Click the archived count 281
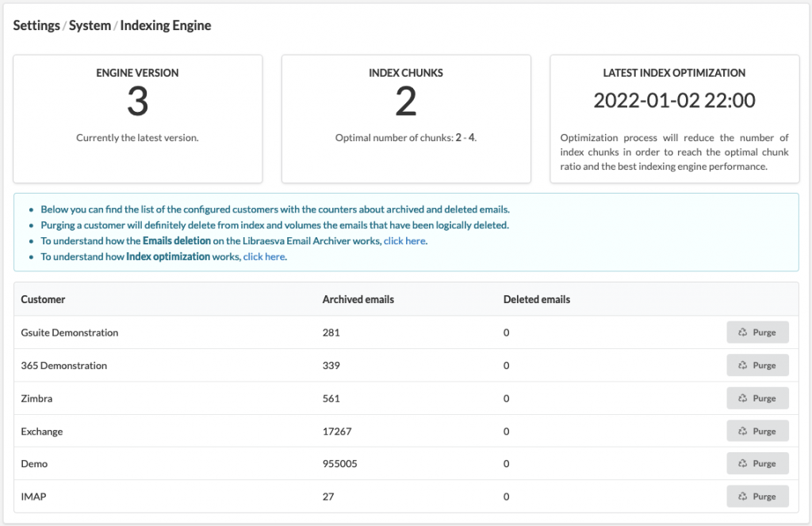812x526 pixels. [x=331, y=332]
